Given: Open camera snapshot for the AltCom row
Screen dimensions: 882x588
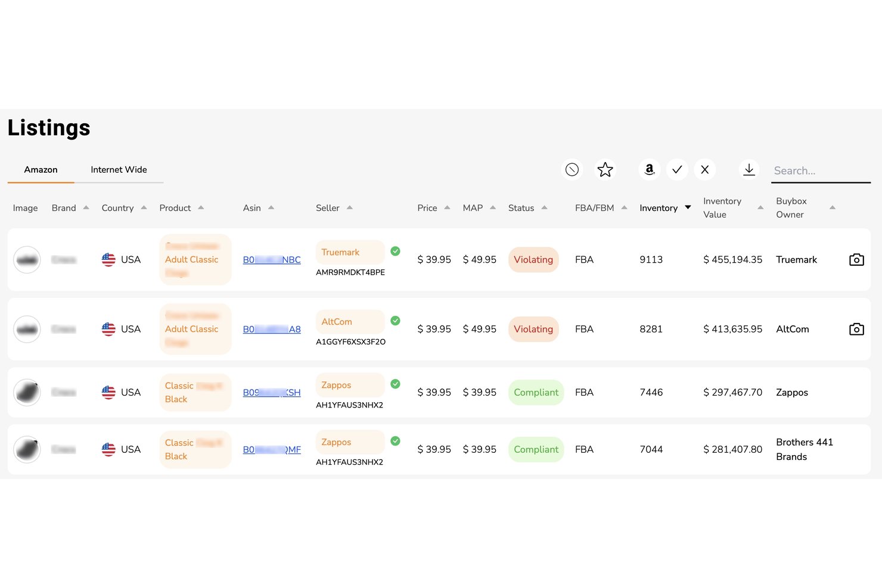Looking at the screenshot, I should (x=856, y=329).
